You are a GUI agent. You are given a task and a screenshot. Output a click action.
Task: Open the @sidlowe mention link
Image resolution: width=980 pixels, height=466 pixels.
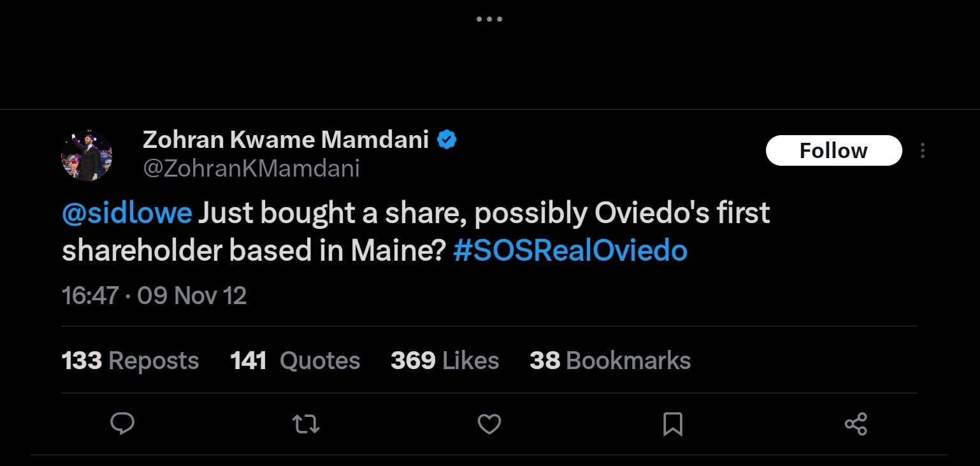point(127,214)
